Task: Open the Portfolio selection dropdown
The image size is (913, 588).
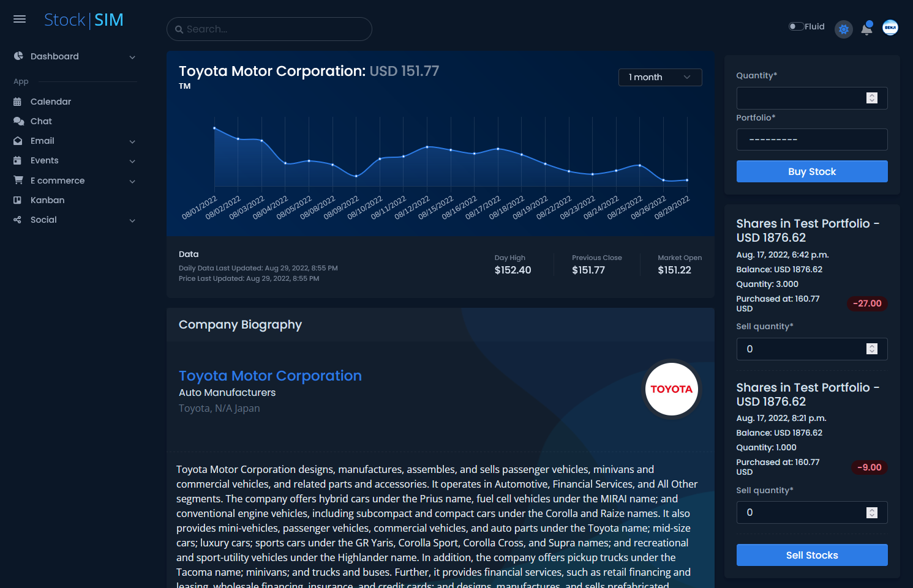Action: tap(812, 140)
